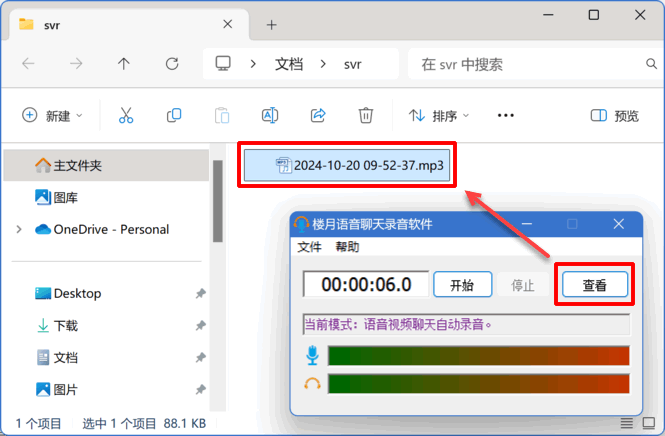Screen dimensions: 665x436
Task: Go forward with the right arrow
Action: (x=76, y=64)
